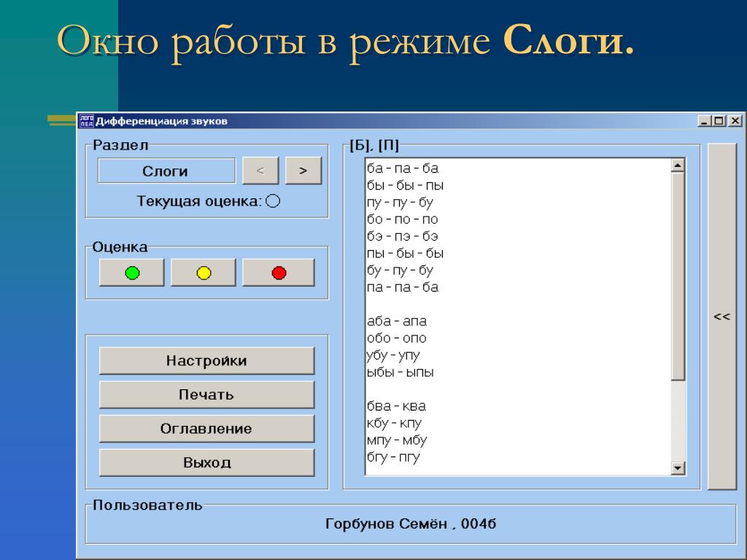Click the window title Дифференциация звуков
Screen dimensions: 747x560
161,121
